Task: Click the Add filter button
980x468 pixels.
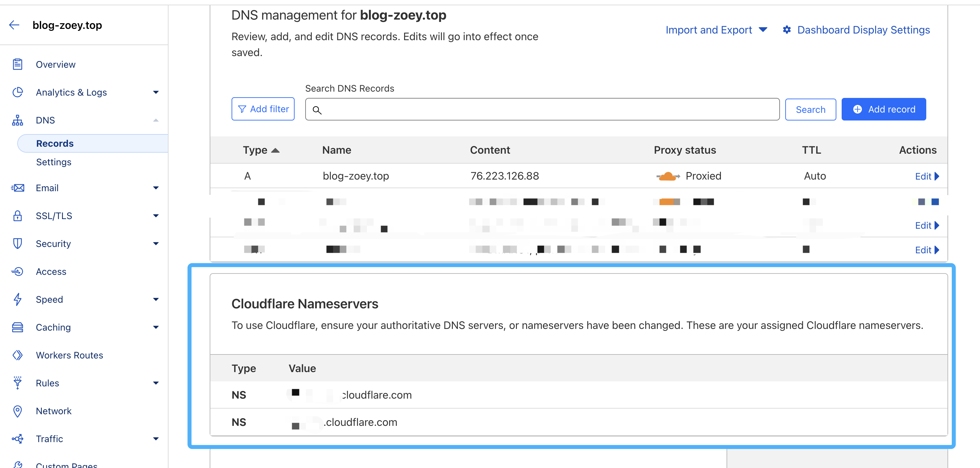Action: click(x=263, y=109)
